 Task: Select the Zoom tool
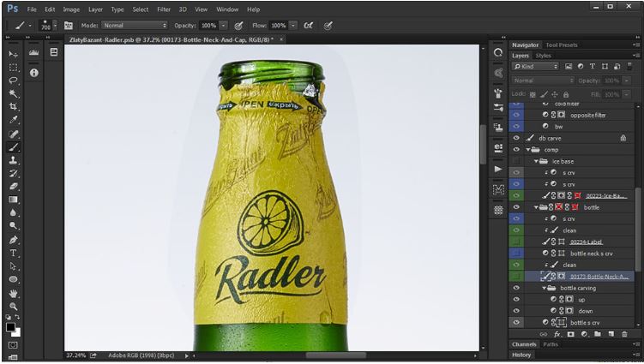coord(13,306)
